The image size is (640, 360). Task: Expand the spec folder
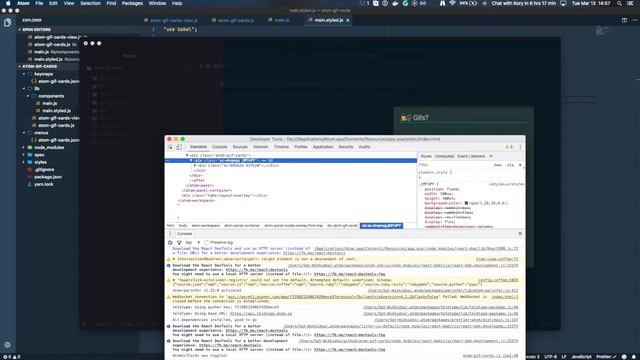[24, 155]
